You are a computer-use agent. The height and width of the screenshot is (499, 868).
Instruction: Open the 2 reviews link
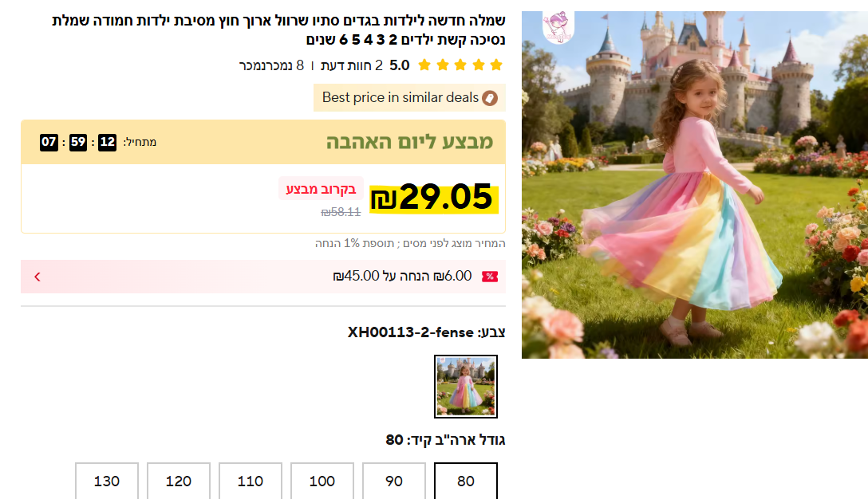tap(352, 65)
